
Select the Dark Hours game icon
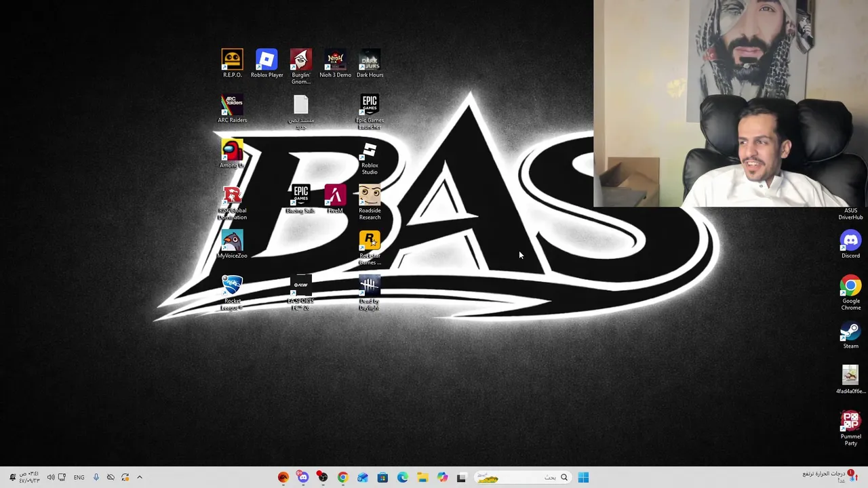(370, 63)
